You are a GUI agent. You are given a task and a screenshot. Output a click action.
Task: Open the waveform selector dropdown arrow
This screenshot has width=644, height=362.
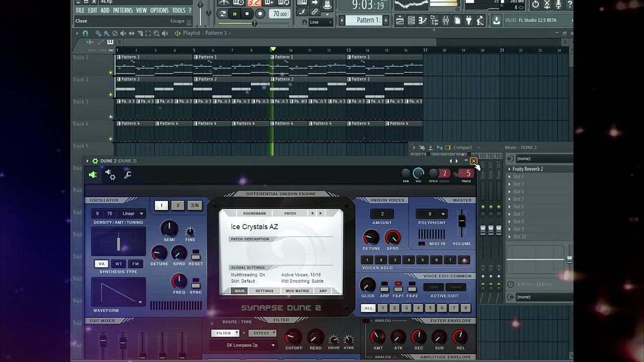[140, 303]
